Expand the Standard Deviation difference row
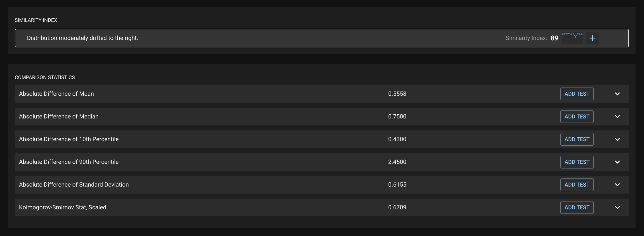644x236 pixels. tap(617, 185)
